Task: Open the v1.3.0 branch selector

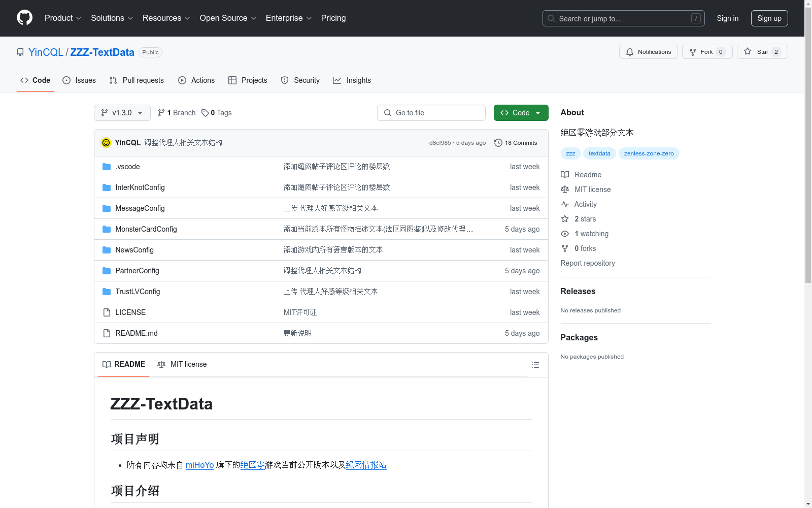Action: point(122,113)
